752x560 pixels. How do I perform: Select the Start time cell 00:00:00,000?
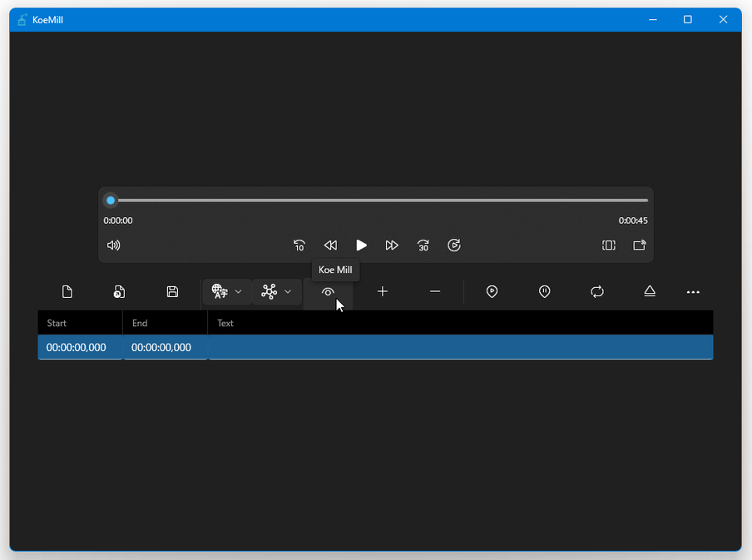(x=77, y=348)
